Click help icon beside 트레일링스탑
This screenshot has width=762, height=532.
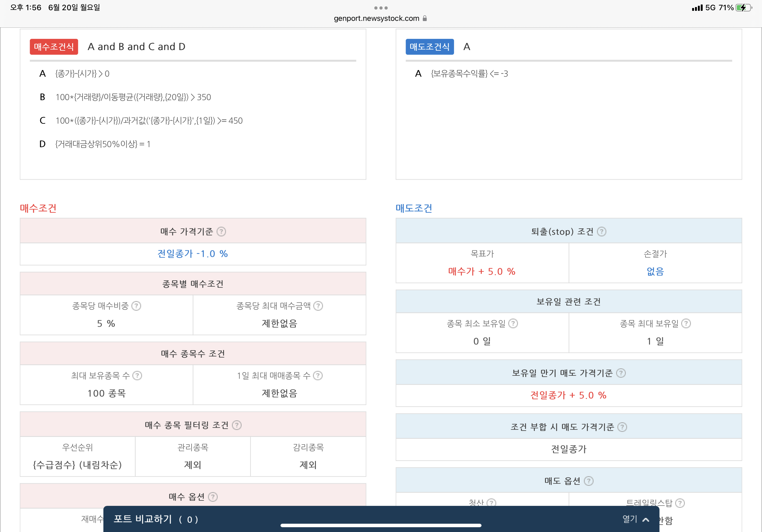tap(680, 503)
